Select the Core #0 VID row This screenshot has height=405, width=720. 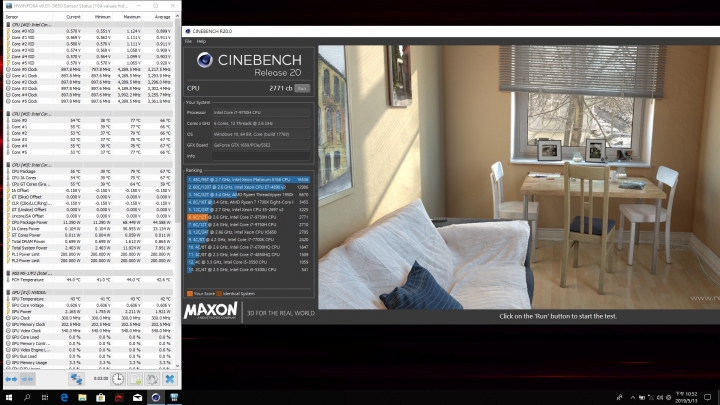(x=89, y=31)
